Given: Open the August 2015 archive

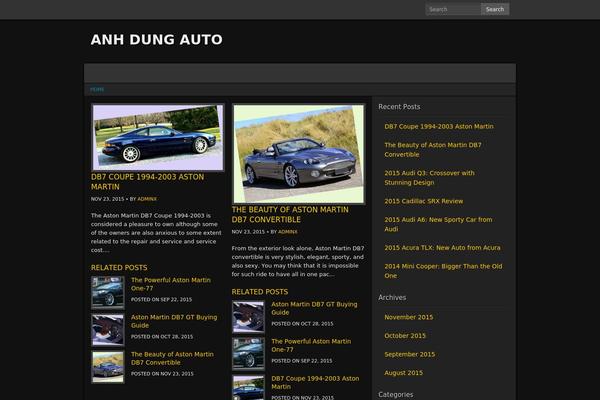Looking at the screenshot, I should click(x=404, y=373).
